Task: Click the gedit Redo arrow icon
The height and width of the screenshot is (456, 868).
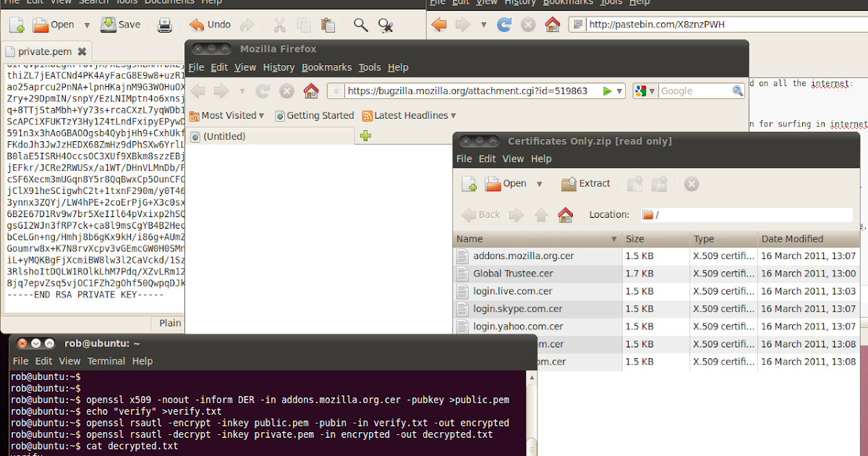Action: (x=247, y=25)
